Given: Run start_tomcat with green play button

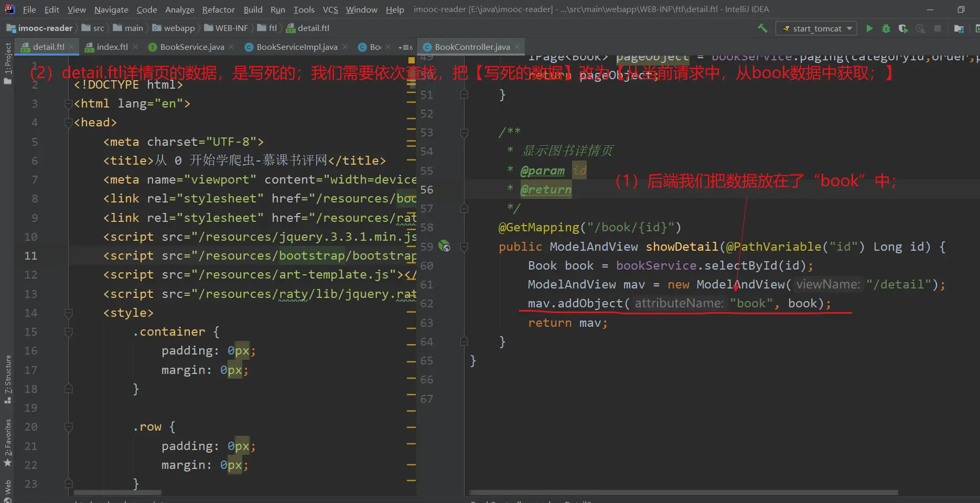Looking at the screenshot, I should pos(869,28).
